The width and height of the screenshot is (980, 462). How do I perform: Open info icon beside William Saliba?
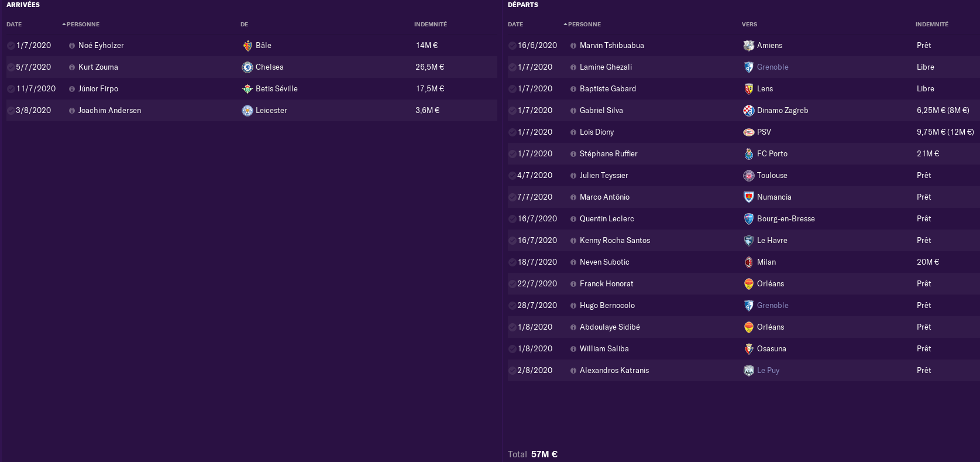[x=573, y=349]
